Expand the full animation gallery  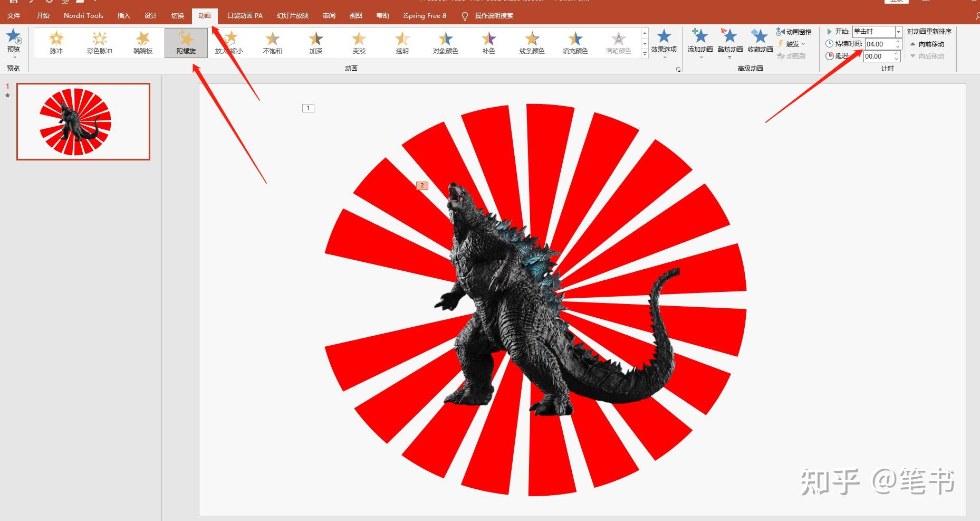pyautogui.click(x=645, y=54)
